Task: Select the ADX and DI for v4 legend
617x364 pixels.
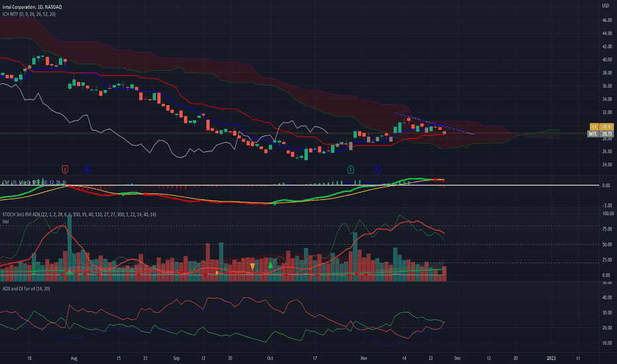Action: coord(26,289)
